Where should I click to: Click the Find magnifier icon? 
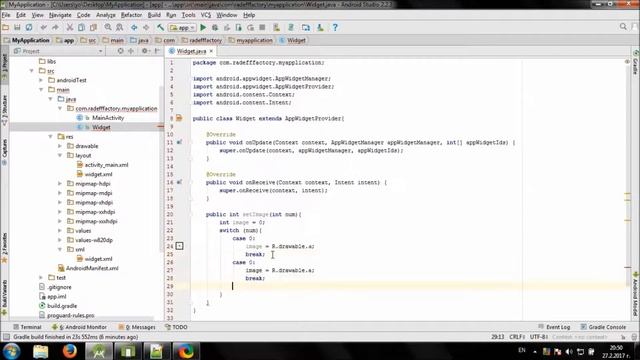[108, 27]
